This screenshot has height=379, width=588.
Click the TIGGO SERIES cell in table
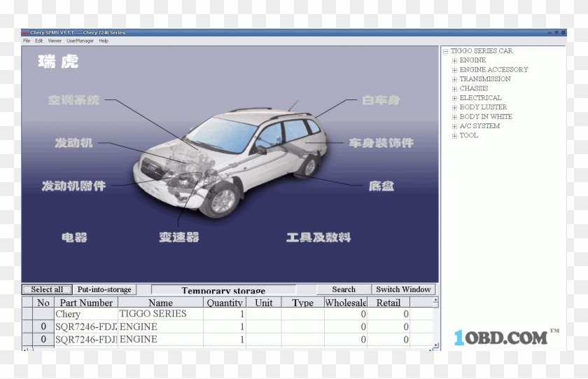[160, 314]
